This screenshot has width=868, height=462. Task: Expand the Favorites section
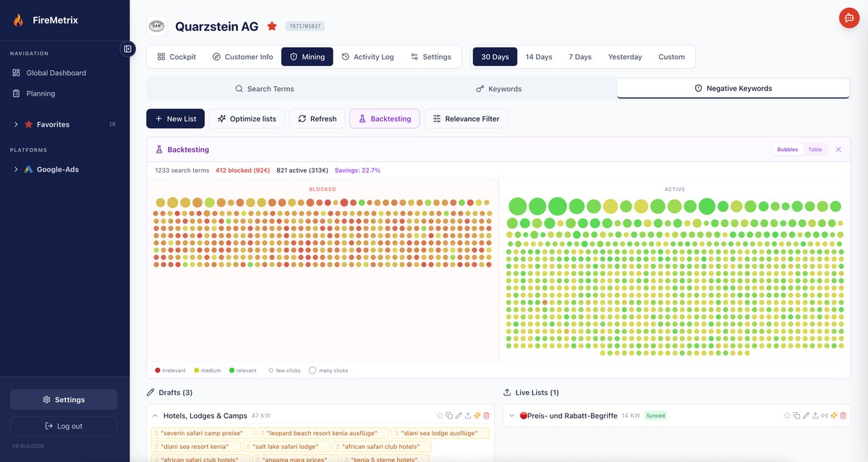pyautogui.click(x=15, y=124)
